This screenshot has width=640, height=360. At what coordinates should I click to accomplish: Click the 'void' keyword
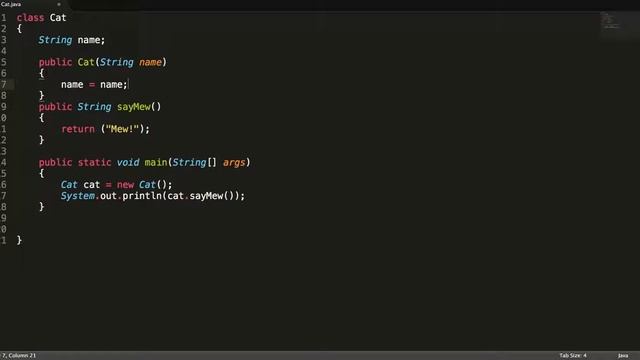pos(128,162)
